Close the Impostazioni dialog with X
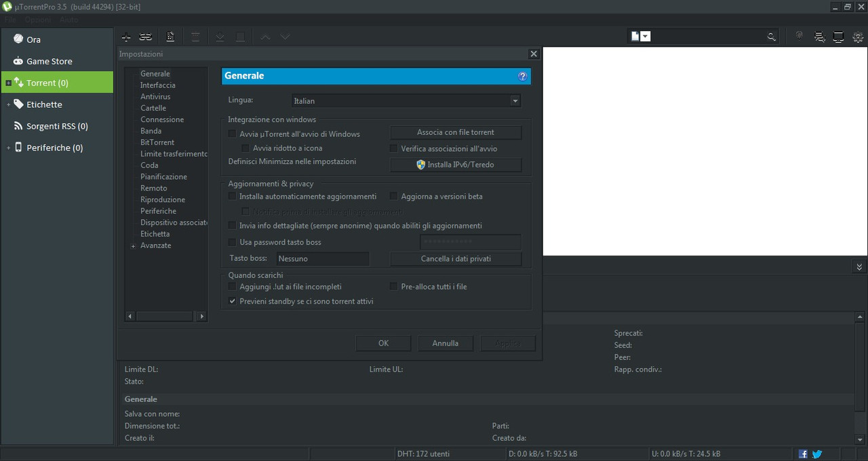 [x=534, y=54]
